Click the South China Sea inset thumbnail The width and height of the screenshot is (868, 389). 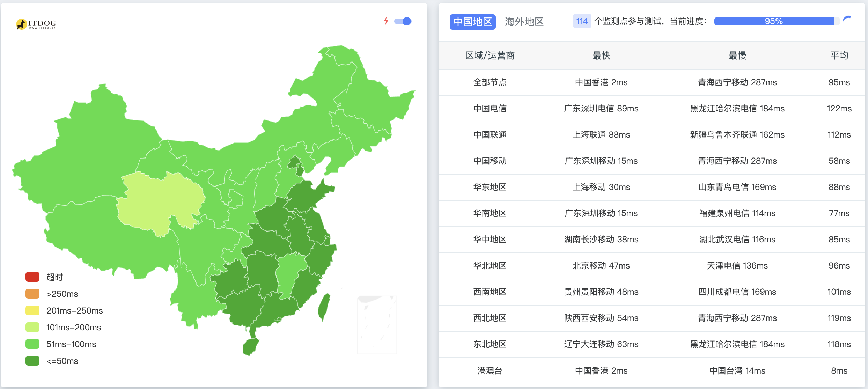(x=377, y=325)
